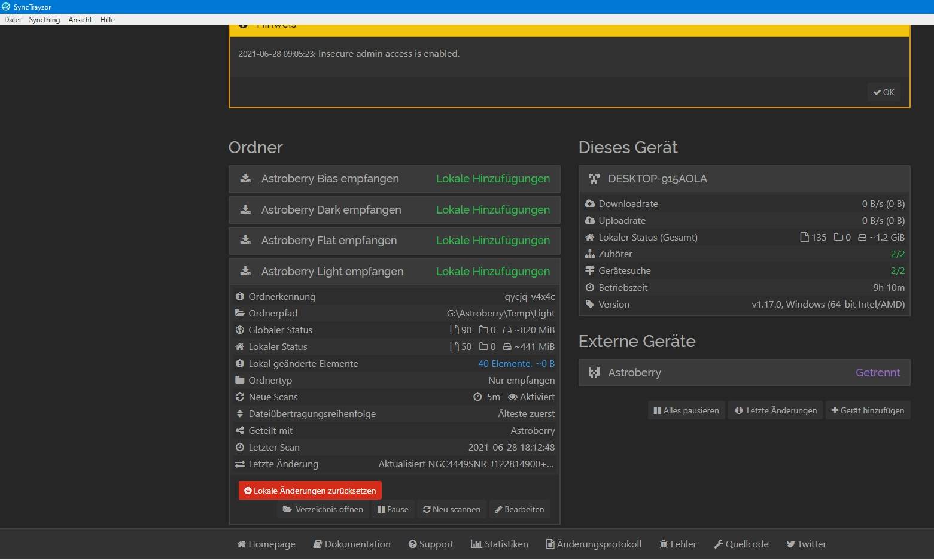The width and height of the screenshot is (934, 560).
Task: Click the Geteilt mit share icon
Action: tap(240, 430)
